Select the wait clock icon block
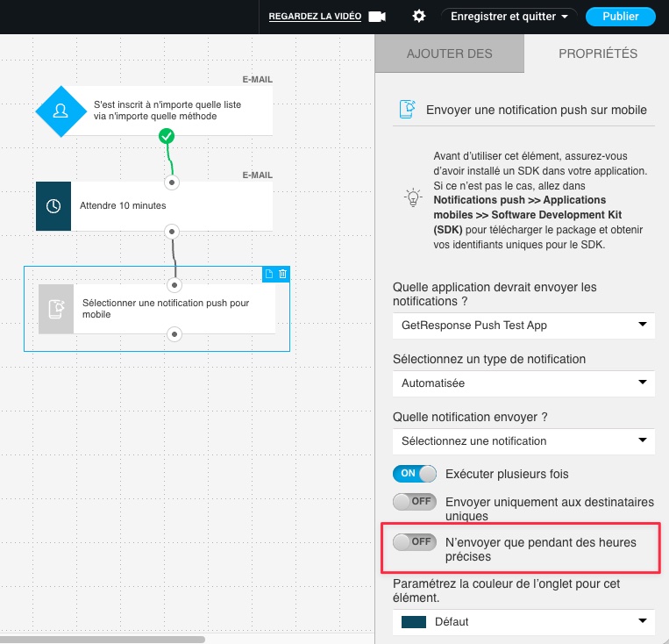The image size is (669, 644). [53, 206]
